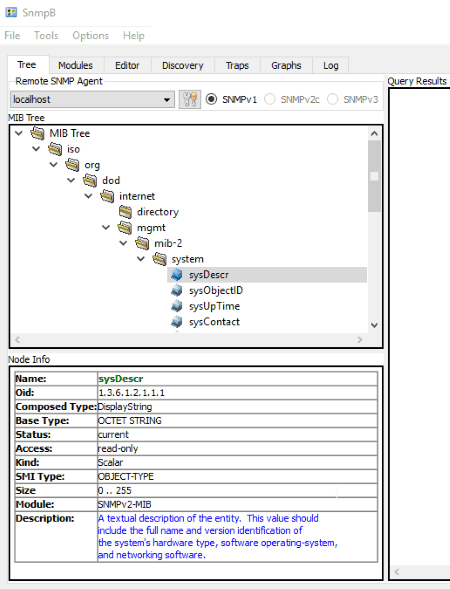Switch to the Log tab
The width and height of the screenshot is (450, 589).
pyautogui.click(x=331, y=65)
